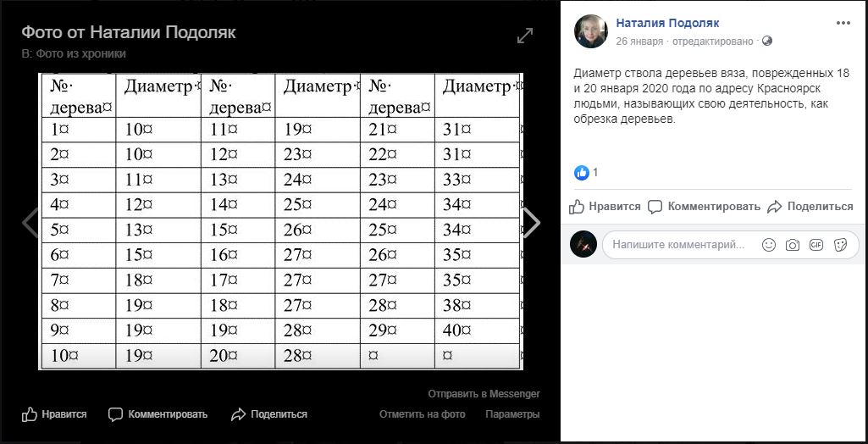
Task: Attach a photo via camera icon
Action: [793, 245]
